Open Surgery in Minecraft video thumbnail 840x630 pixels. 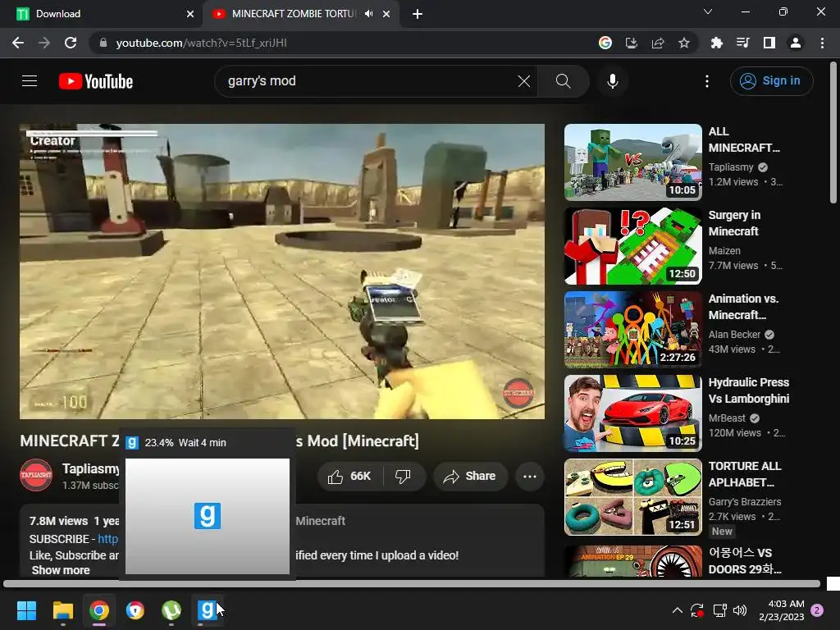632,246
